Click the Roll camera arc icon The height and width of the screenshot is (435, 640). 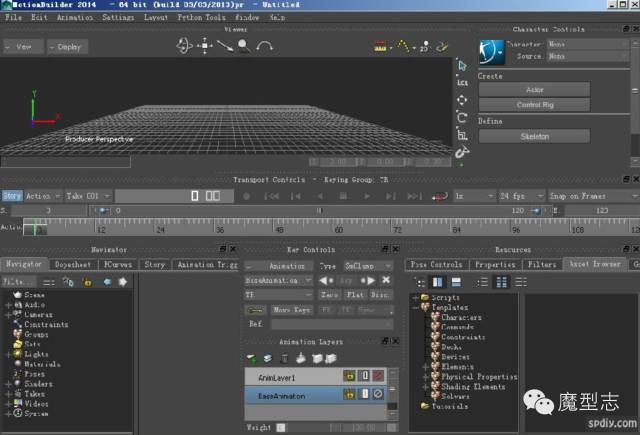(264, 46)
